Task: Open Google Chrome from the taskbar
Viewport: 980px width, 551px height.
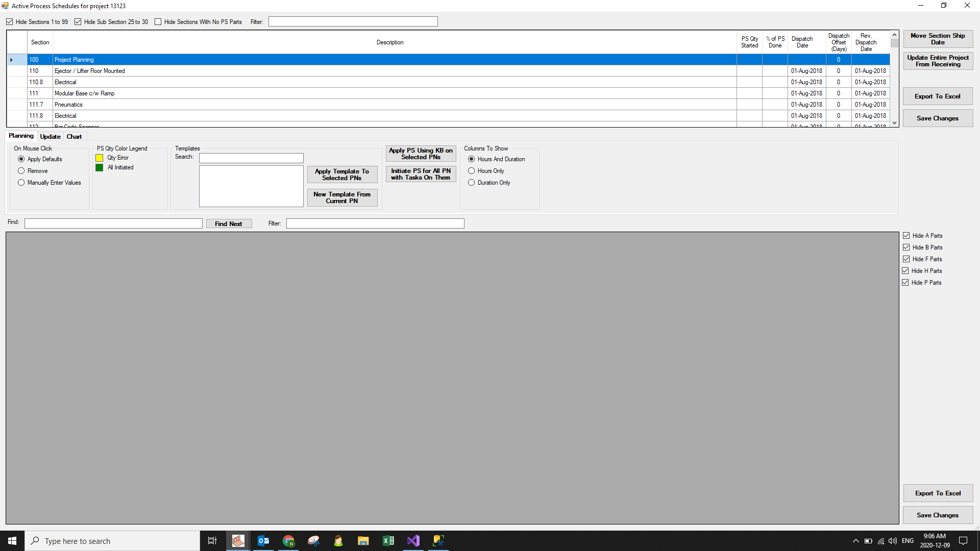Action: pyautogui.click(x=288, y=541)
